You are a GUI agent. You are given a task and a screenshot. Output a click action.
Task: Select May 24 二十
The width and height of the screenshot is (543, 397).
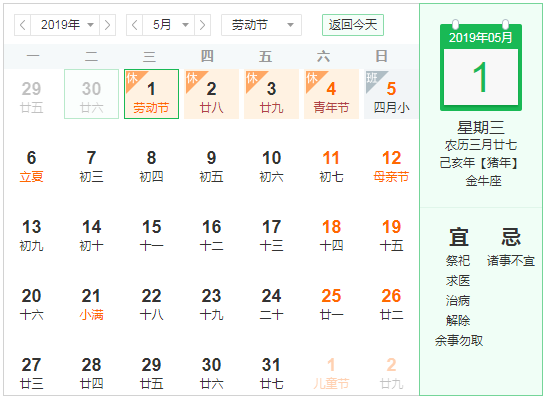271,304
